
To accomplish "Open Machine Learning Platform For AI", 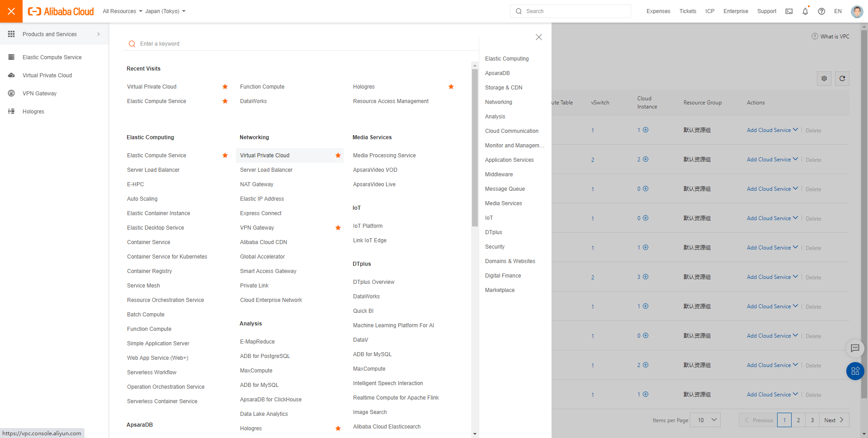I will point(393,325).
